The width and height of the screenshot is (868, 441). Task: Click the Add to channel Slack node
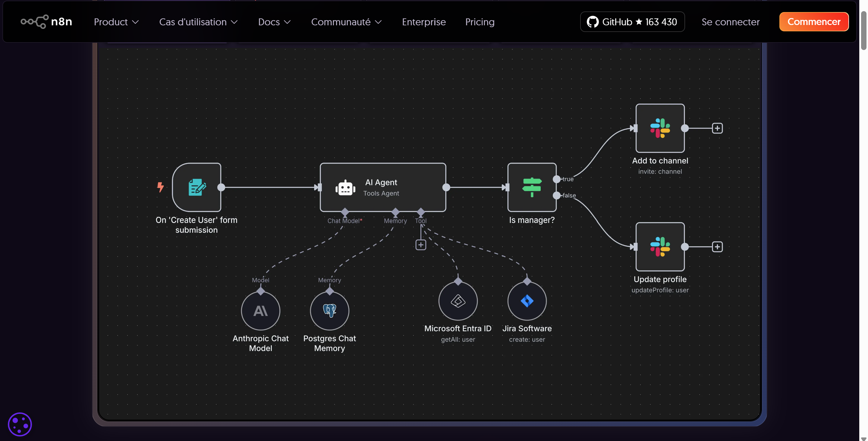660,128
